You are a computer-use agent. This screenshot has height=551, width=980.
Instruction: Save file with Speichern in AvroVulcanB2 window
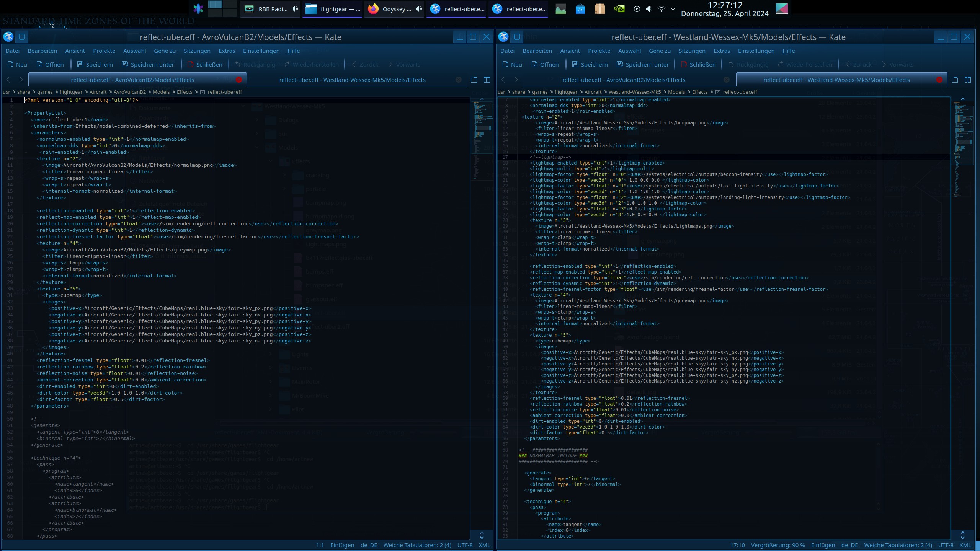click(95, 64)
